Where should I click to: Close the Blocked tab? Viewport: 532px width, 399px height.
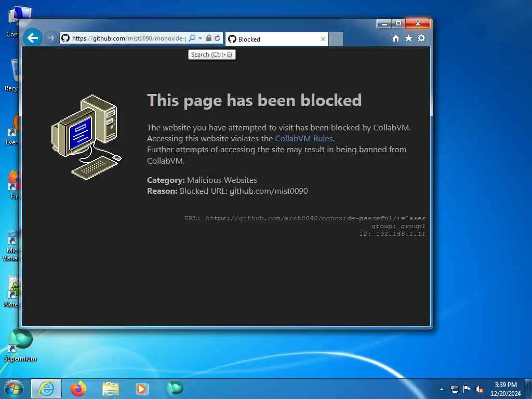(323, 39)
